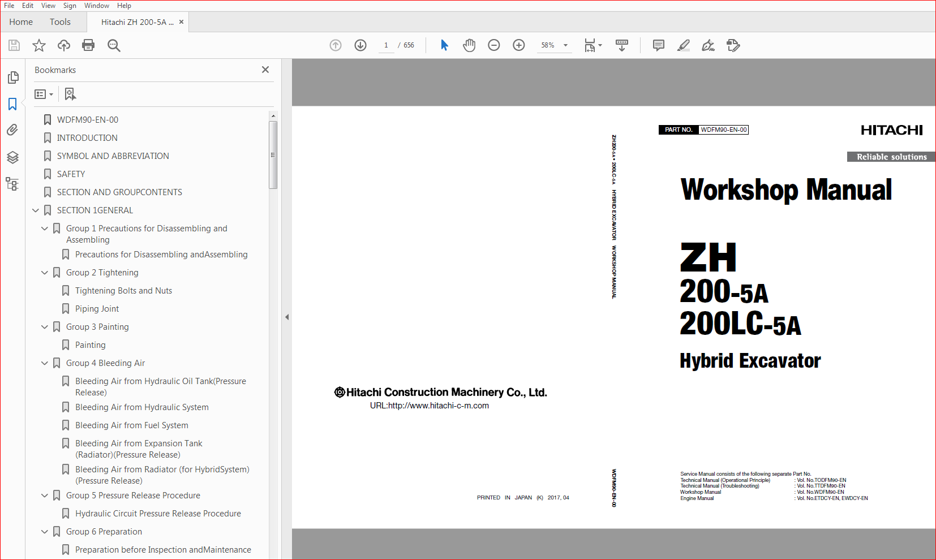Open the page thumbnails panel
This screenshot has width=936, height=560.
[x=12, y=77]
